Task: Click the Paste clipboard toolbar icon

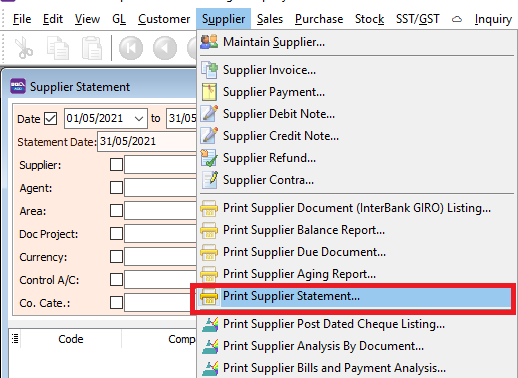Action: click(x=92, y=48)
